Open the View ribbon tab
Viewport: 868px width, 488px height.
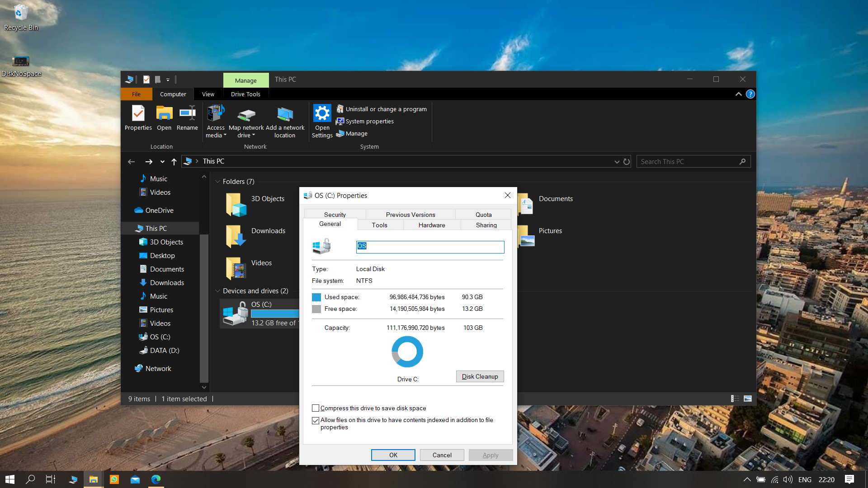click(x=208, y=94)
